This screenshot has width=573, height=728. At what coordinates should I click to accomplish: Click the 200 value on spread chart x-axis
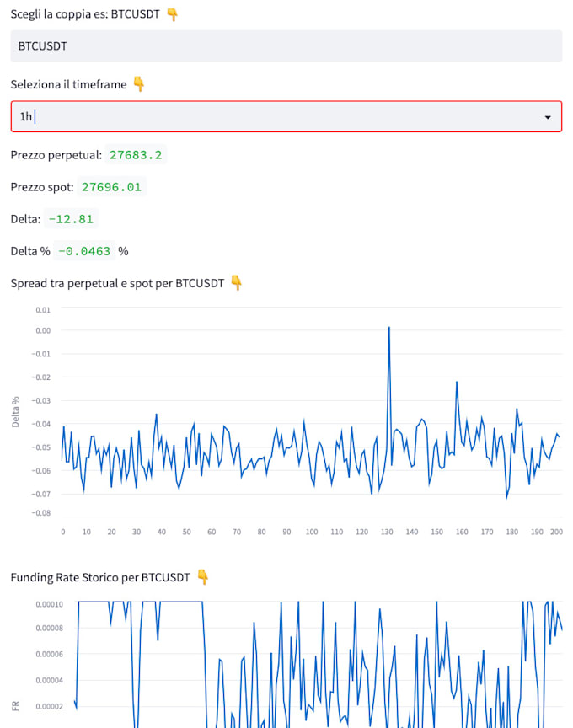tap(555, 532)
